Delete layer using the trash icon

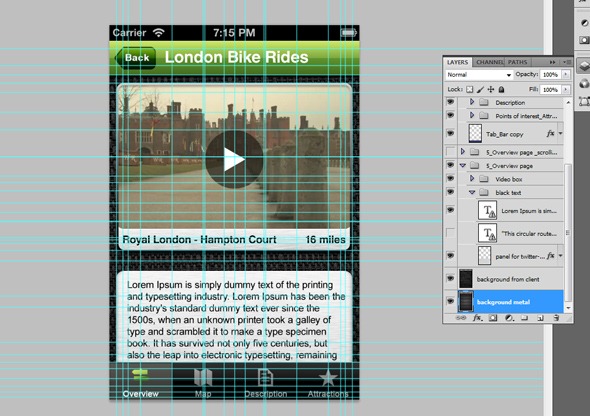[556, 318]
